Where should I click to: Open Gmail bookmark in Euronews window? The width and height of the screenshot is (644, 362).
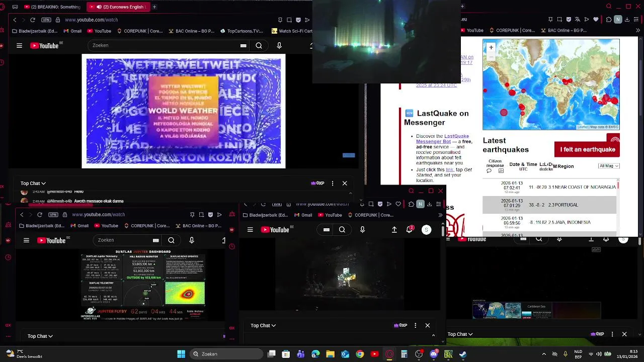click(72, 31)
